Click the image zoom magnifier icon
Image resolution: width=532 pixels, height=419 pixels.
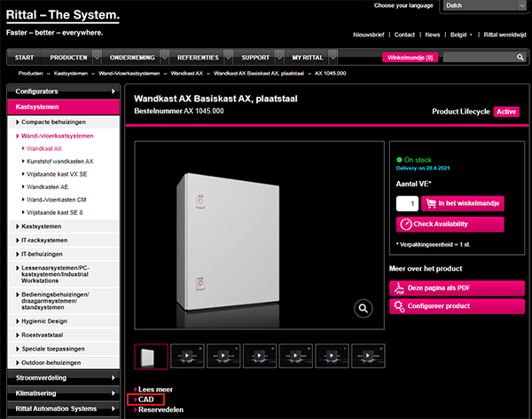click(x=363, y=308)
